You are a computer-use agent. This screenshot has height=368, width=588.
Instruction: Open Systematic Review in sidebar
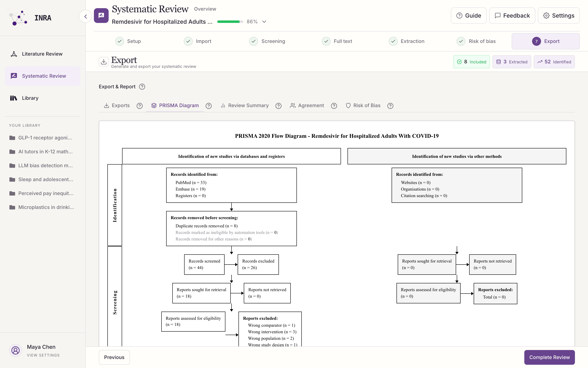click(42, 76)
